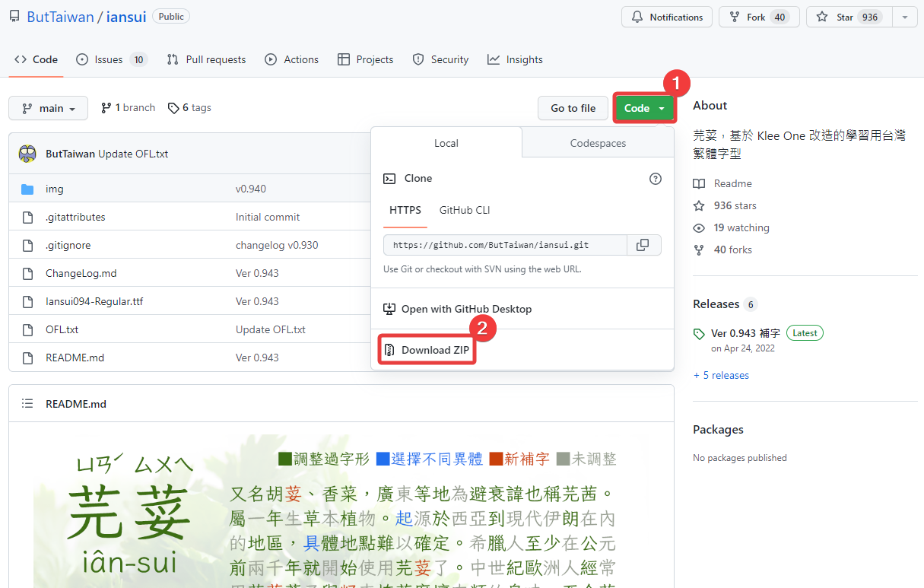The width and height of the screenshot is (924, 588).
Task: Open the Security tab
Action: click(x=440, y=59)
